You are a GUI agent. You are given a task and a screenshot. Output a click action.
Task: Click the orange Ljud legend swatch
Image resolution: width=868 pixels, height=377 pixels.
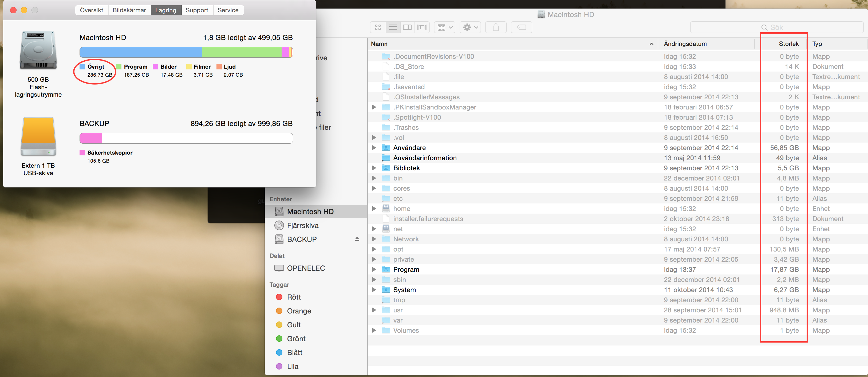tap(219, 67)
